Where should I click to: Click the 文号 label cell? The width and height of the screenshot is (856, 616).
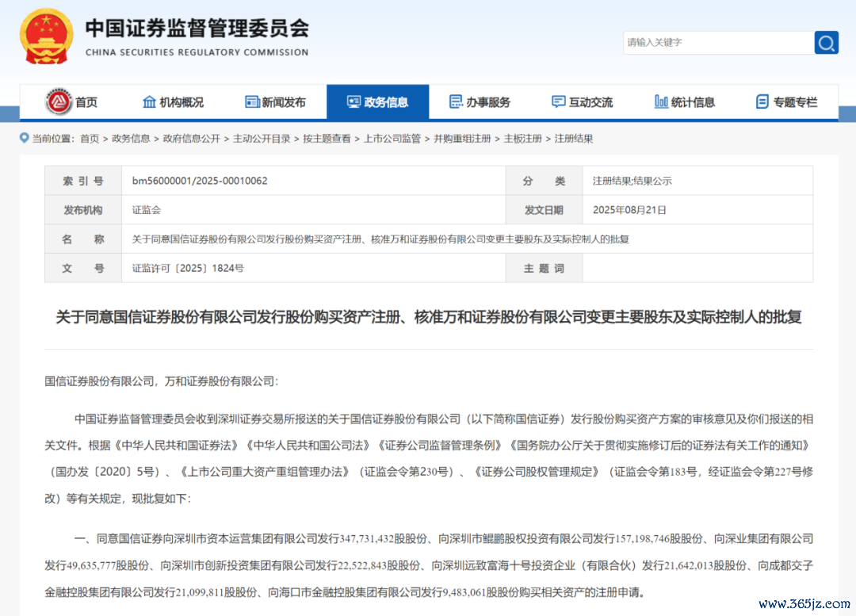coord(83,268)
